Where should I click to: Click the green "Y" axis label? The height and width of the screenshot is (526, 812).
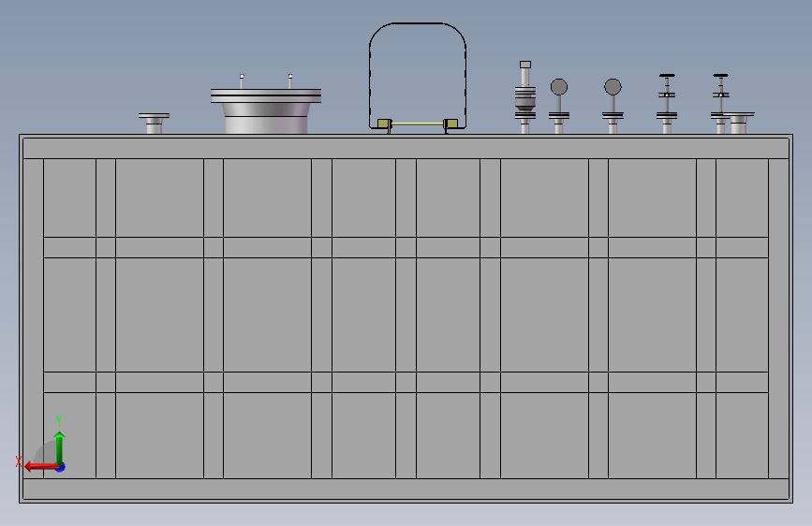click(59, 420)
